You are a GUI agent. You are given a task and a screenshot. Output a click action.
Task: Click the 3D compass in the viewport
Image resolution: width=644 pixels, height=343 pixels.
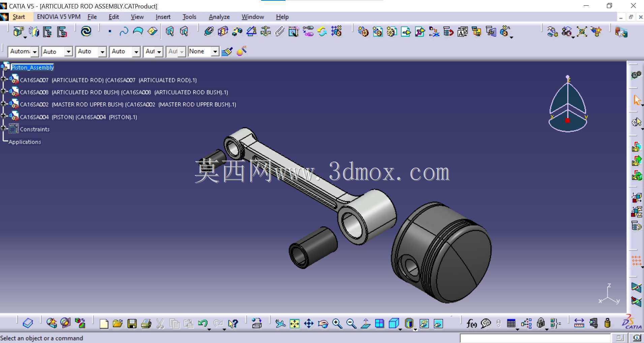click(x=568, y=104)
